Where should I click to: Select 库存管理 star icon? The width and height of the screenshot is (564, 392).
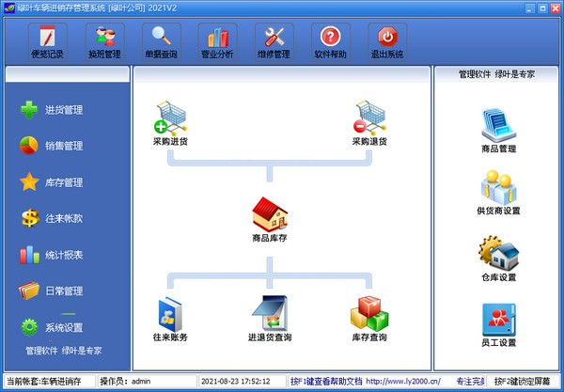[29, 181]
